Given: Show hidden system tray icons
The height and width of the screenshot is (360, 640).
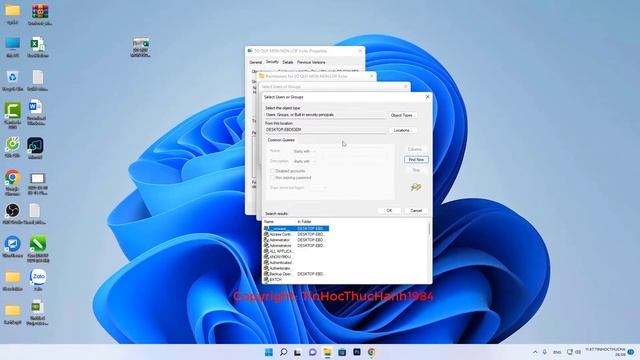Looking at the screenshot, I should [535, 352].
